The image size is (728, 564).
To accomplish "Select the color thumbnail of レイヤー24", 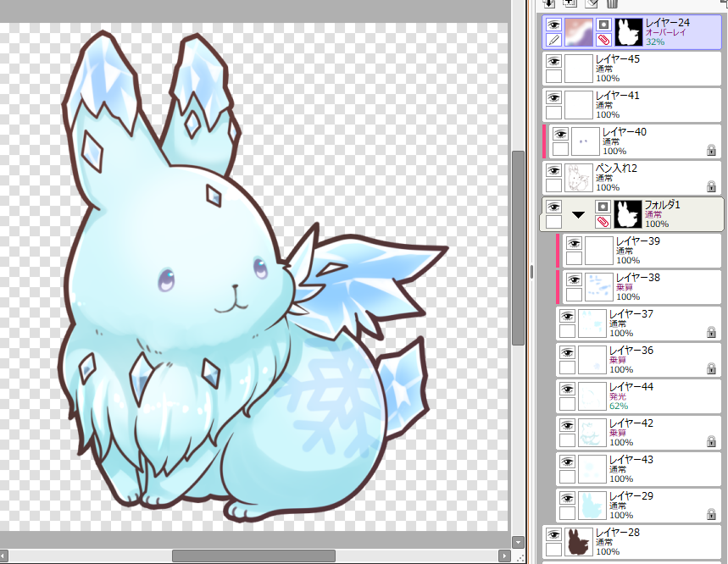I will (579, 32).
